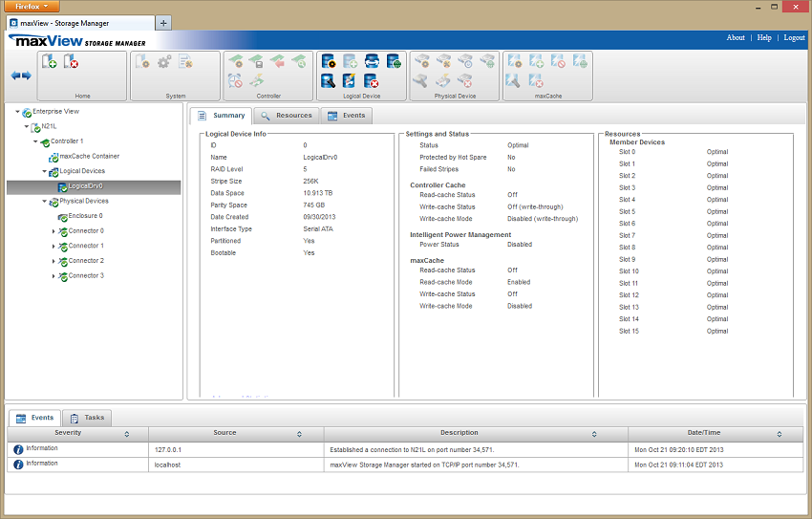The height and width of the screenshot is (519, 812).
Task: Click the logical device lightning bolt icon
Action: click(350, 81)
